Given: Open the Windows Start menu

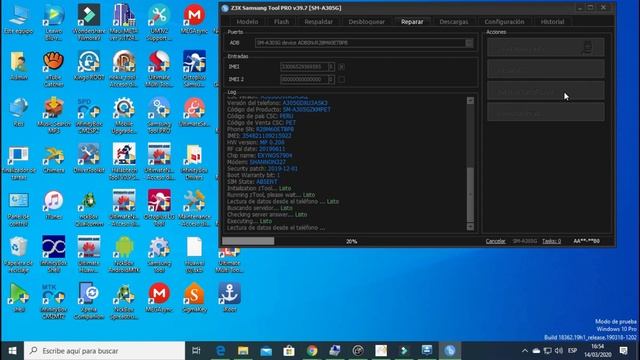Looking at the screenshot, I should (12, 351).
